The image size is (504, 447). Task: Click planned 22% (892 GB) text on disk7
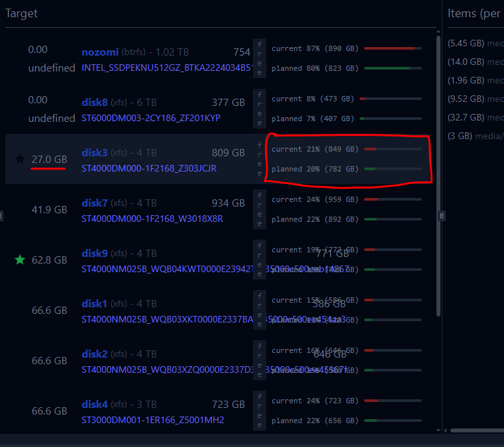tap(315, 219)
